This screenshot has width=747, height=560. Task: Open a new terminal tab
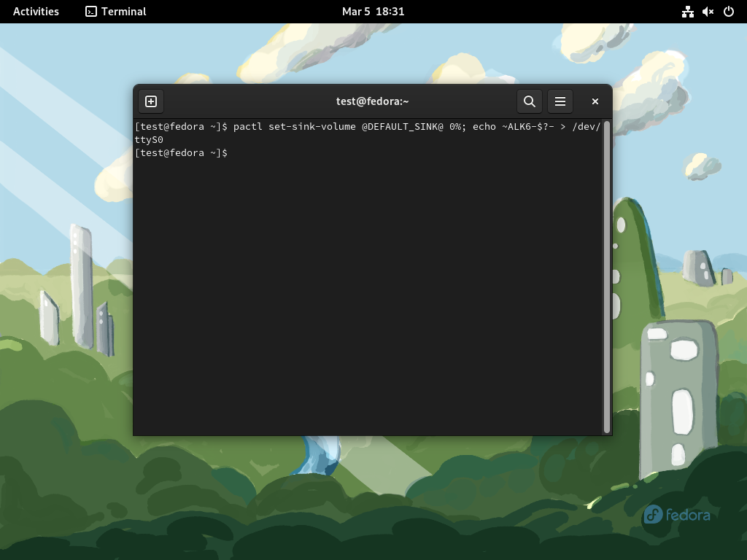click(x=151, y=101)
